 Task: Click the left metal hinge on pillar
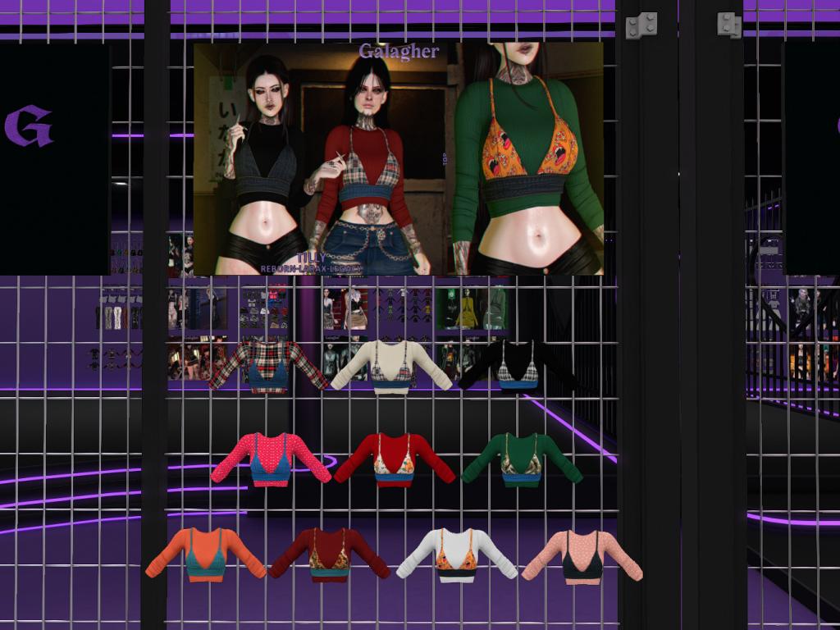[x=641, y=25]
